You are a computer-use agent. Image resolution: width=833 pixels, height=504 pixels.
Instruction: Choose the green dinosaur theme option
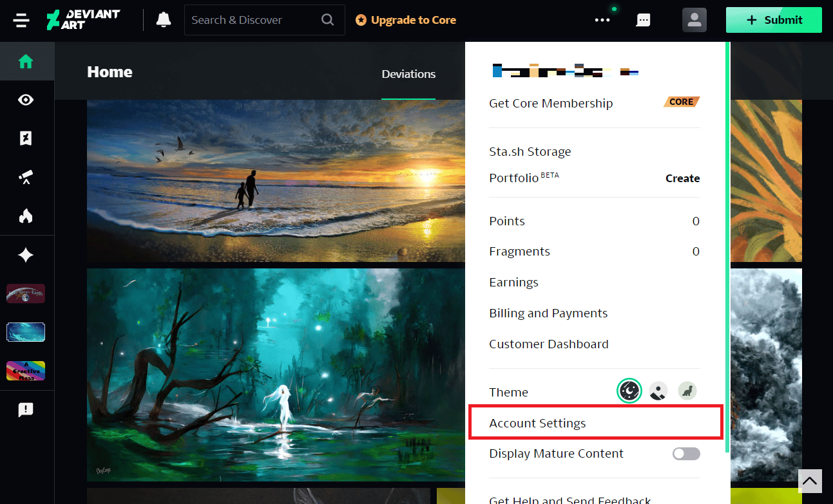(x=687, y=391)
